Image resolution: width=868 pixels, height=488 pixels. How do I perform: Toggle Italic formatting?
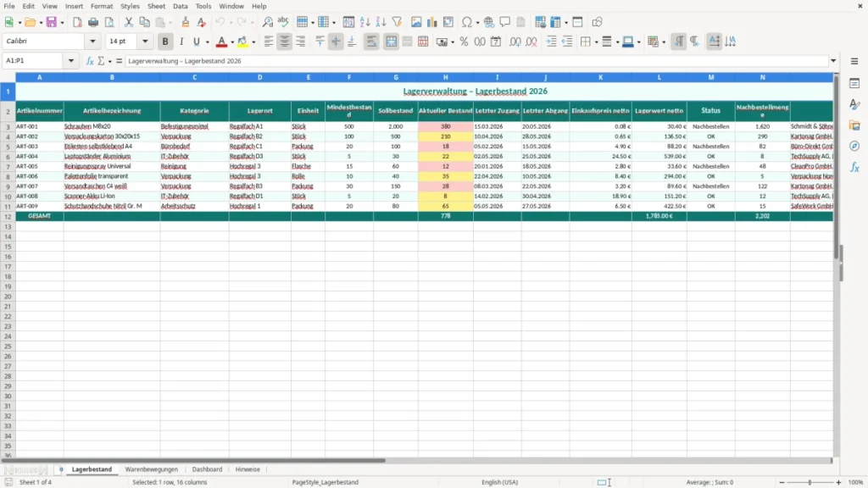tap(181, 42)
